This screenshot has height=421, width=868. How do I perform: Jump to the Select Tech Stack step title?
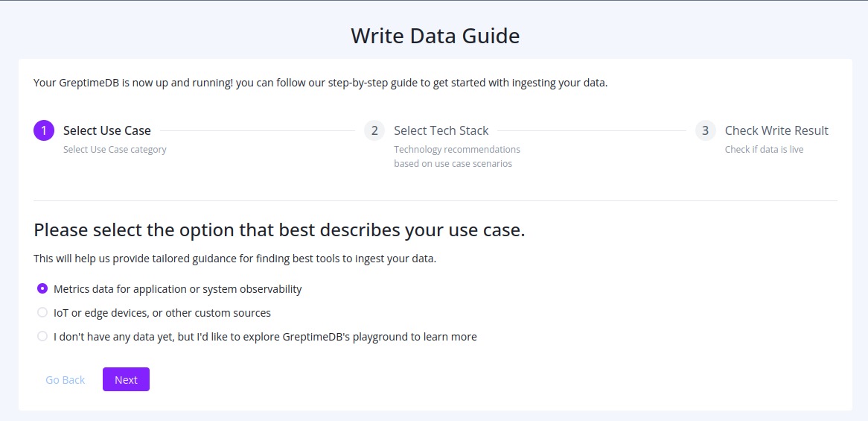pos(441,130)
